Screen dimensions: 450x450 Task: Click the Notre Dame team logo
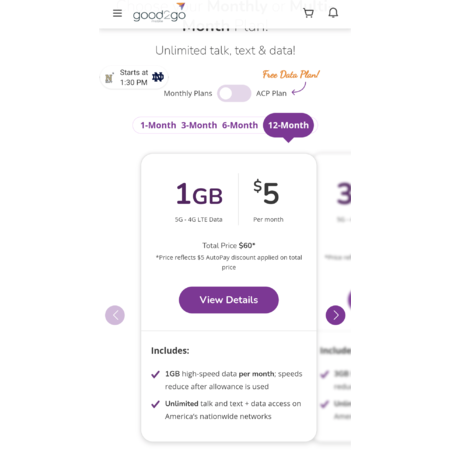coord(158,77)
